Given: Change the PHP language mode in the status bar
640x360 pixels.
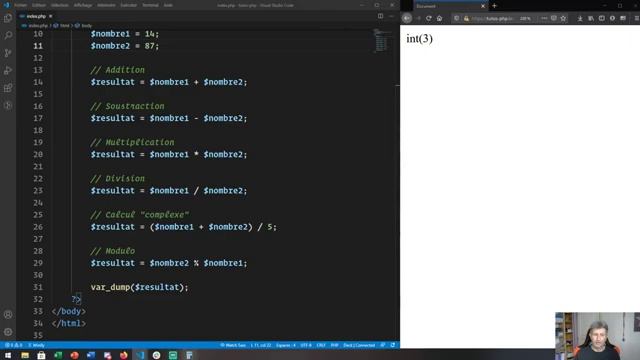Looking at the screenshot, I should click(334, 345).
